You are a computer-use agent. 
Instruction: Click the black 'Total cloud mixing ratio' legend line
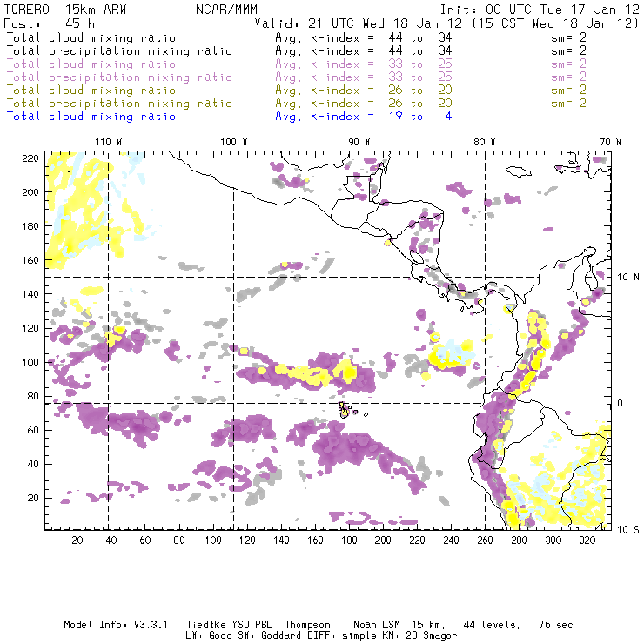pyautogui.click(x=91, y=37)
